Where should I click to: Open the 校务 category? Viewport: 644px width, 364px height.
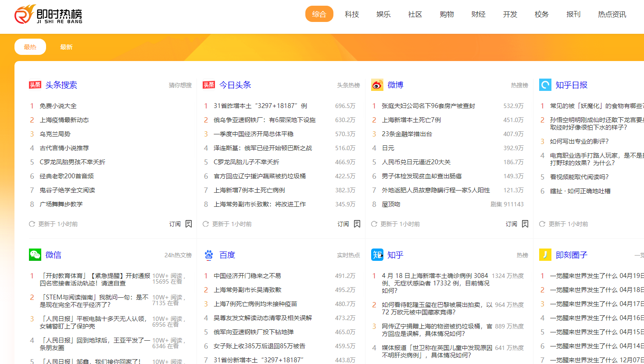[541, 14]
